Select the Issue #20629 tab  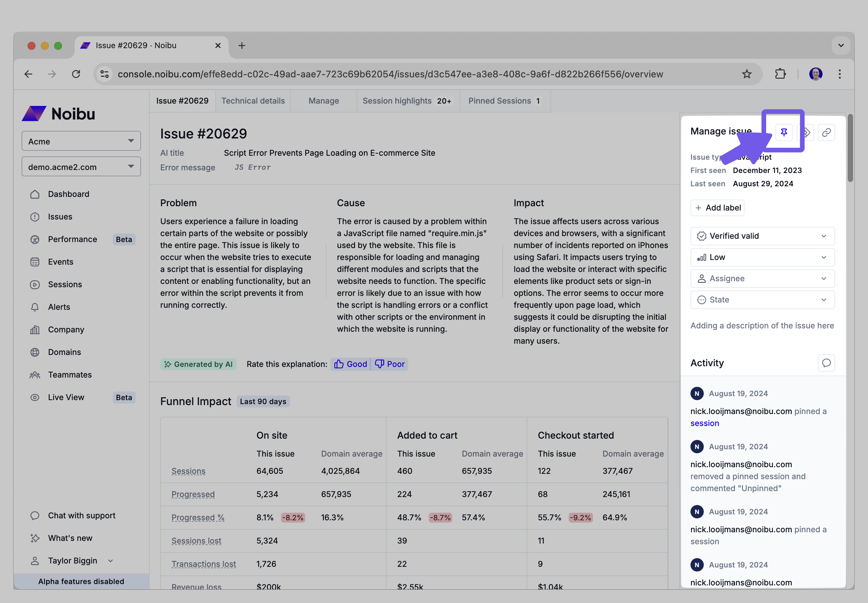click(x=182, y=101)
